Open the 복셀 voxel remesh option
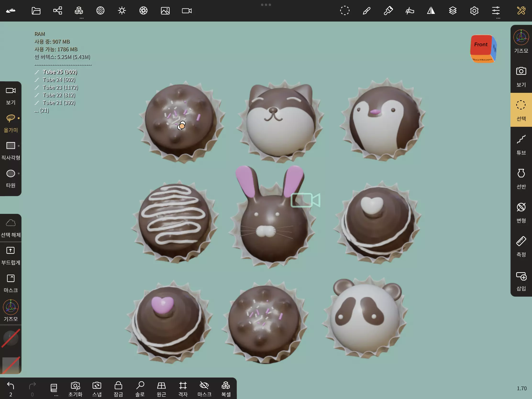Viewport: 532px width, 399px height. click(226, 389)
